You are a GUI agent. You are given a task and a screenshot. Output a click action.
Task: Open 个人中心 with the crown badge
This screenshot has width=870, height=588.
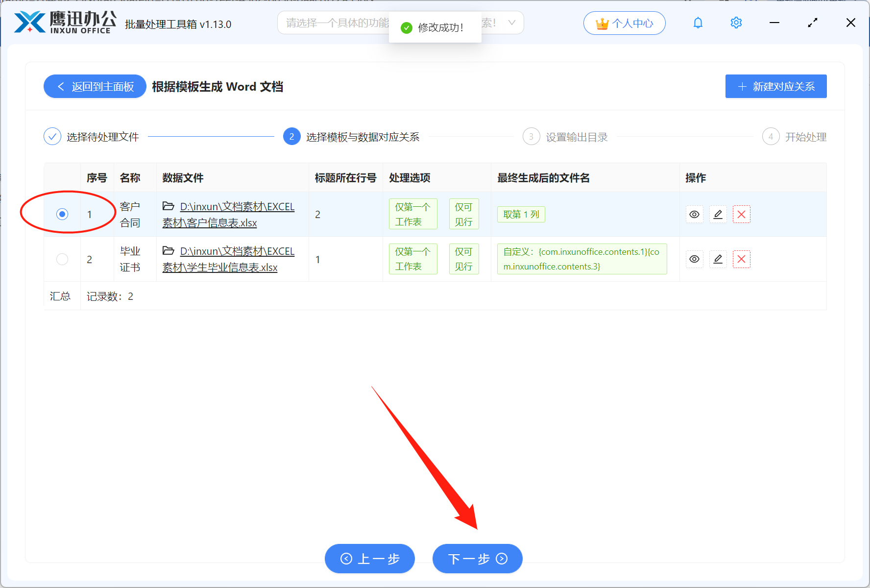click(624, 23)
